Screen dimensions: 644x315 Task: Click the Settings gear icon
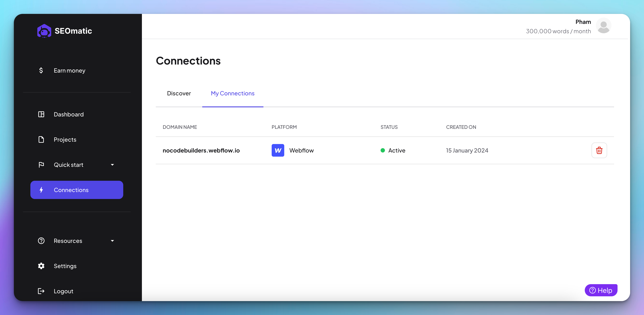[41, 266]
